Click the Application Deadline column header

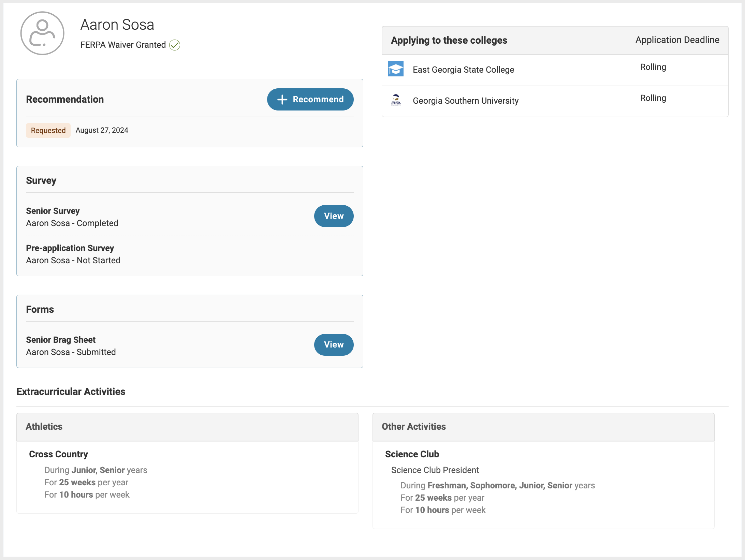tap(677, 40)
